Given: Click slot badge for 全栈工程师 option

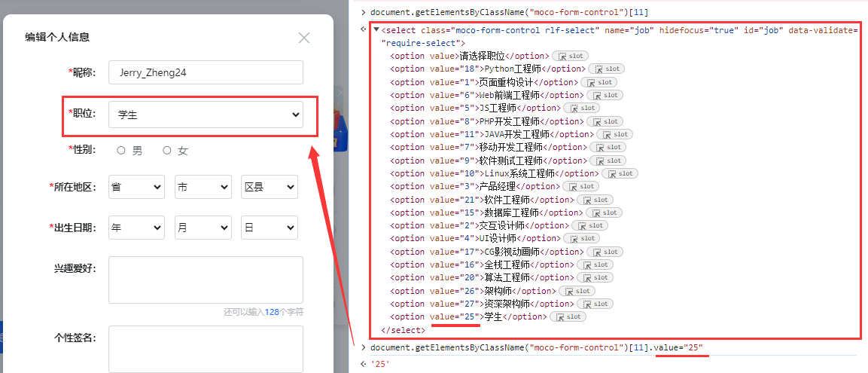Looking at the screenshot, I should [595, 265].
